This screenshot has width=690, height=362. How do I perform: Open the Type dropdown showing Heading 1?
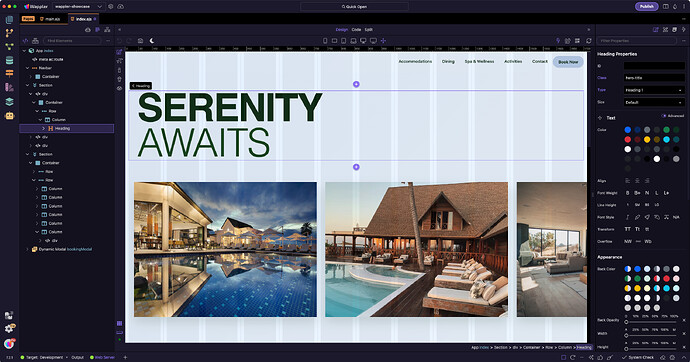[654, 90]
